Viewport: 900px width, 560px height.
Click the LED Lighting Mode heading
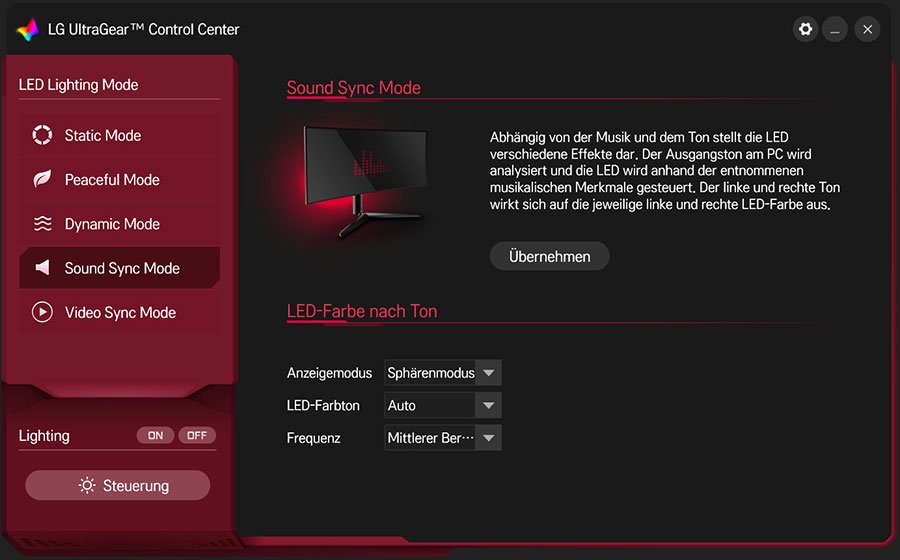[x=79, y=85]
